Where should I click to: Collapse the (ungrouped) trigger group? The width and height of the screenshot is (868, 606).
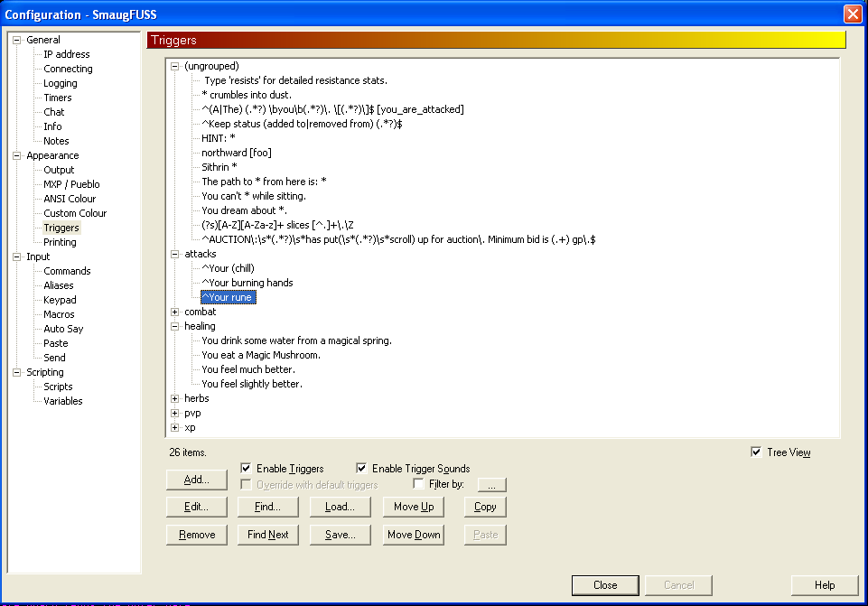coord(175,67)
